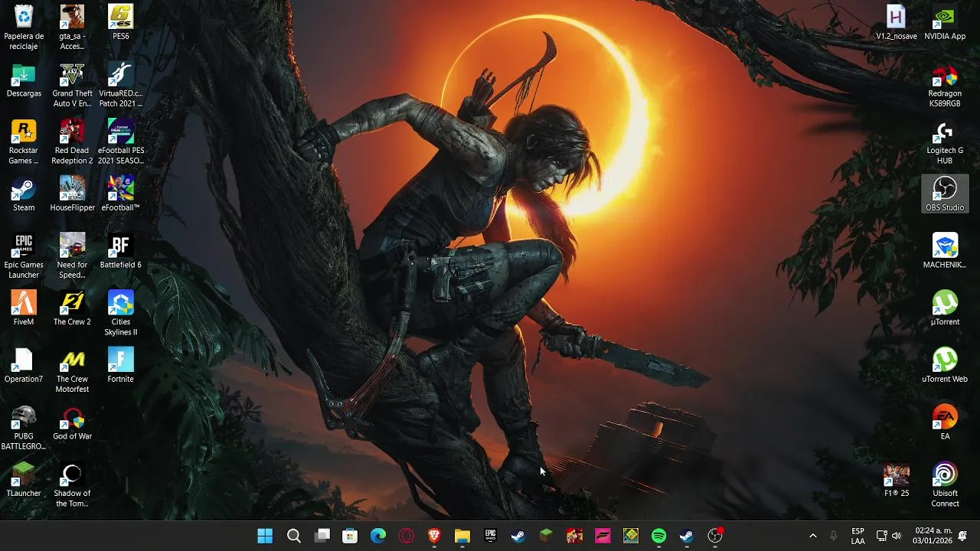Launch Red Dead Redemption 2 shortcut

[x=72, y=142]
